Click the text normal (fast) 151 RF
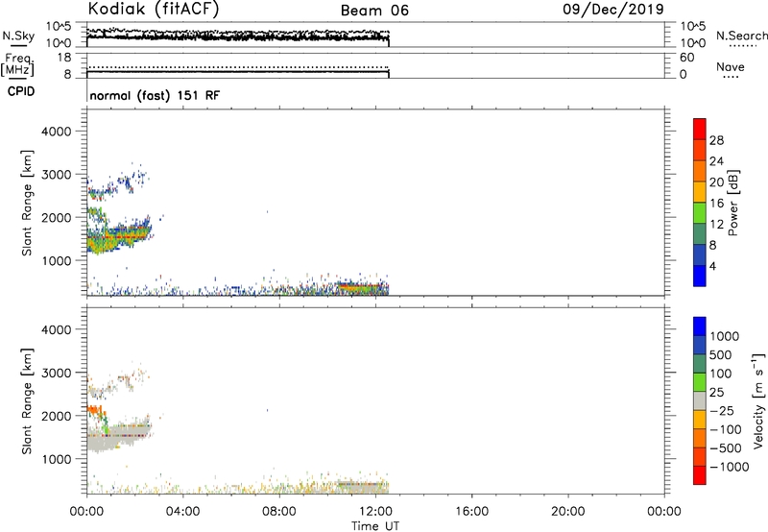The width and height of the screenshot is (768, 532). click(155, 95)
